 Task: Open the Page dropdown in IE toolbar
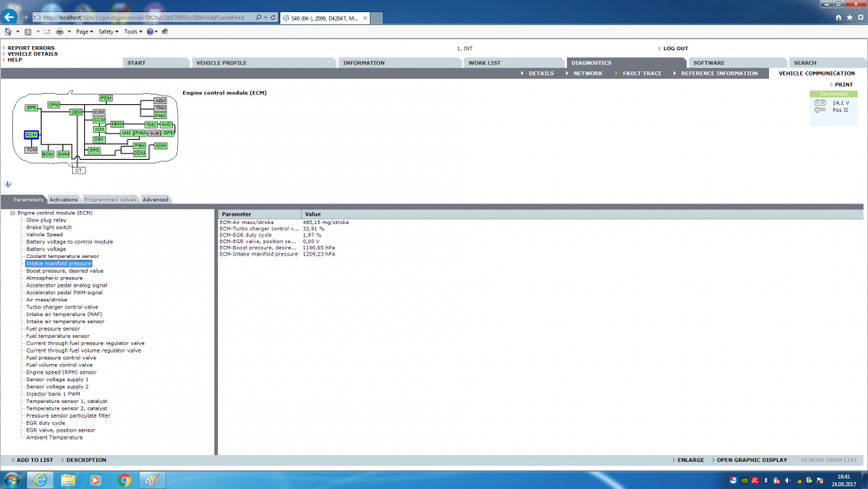tap(85, 31)
